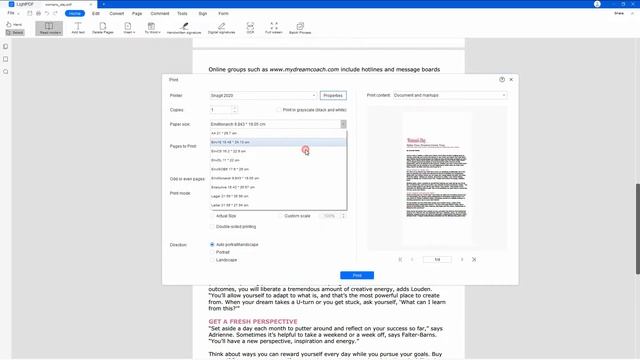Click the Handwritten signature tool
Screen dimensions: 640x360
(184, 28)
